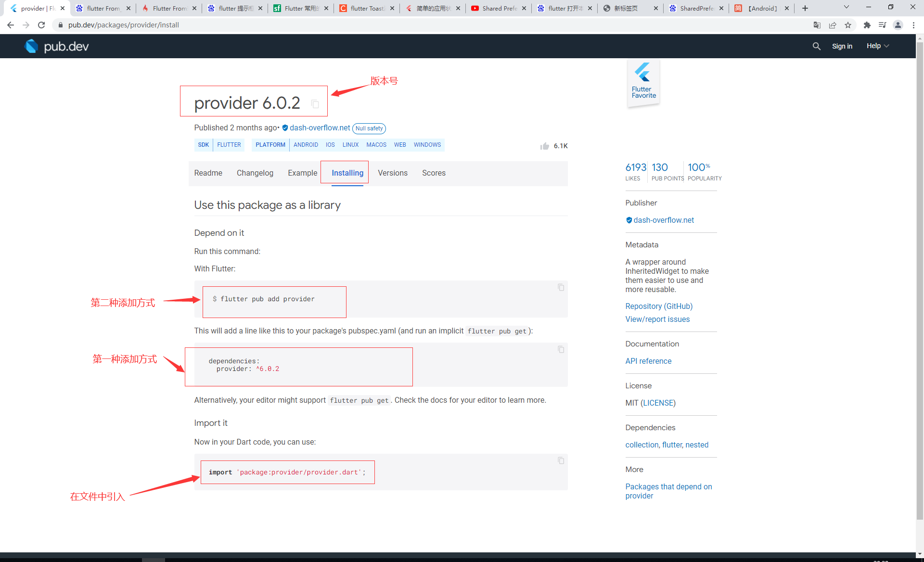Copy the dependencies code block
Screen dimensions: 924x562
(561, 349)
